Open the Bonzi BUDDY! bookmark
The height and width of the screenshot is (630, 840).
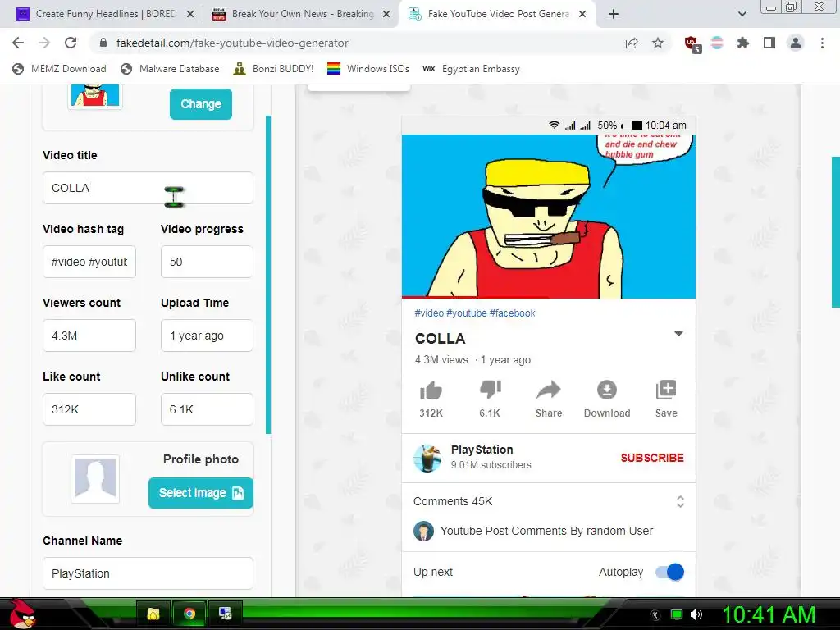coord(273,69)
